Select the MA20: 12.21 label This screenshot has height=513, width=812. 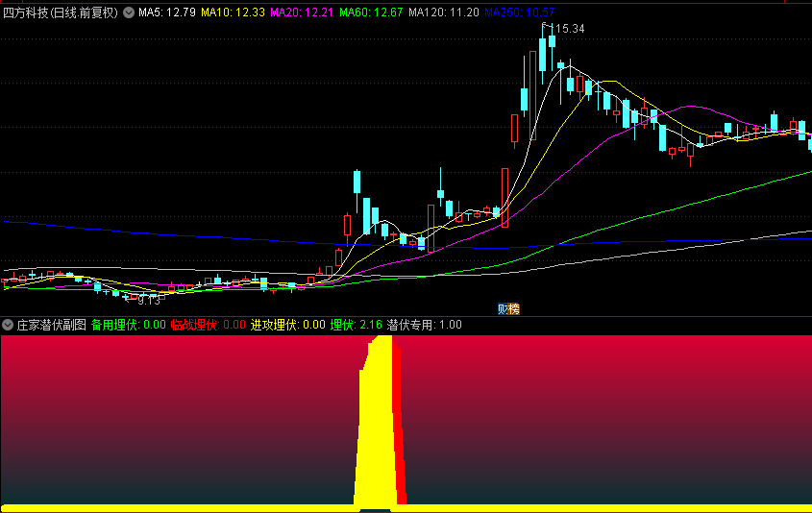click(x=302, y=12)
